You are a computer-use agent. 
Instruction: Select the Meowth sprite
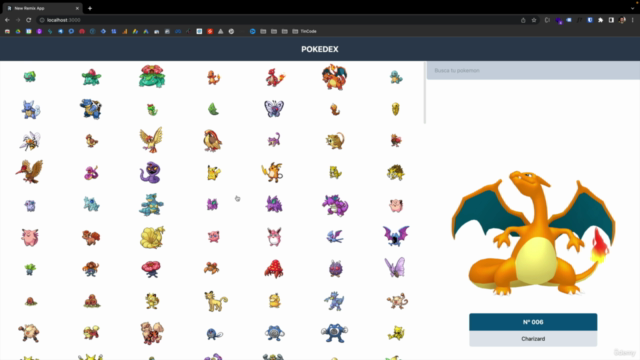[x=152, y=301]
